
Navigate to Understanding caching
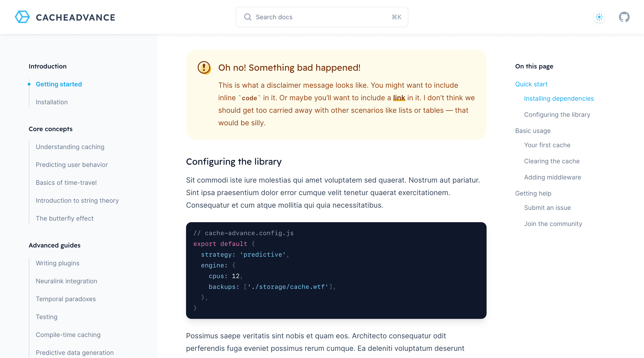point(70,147)
